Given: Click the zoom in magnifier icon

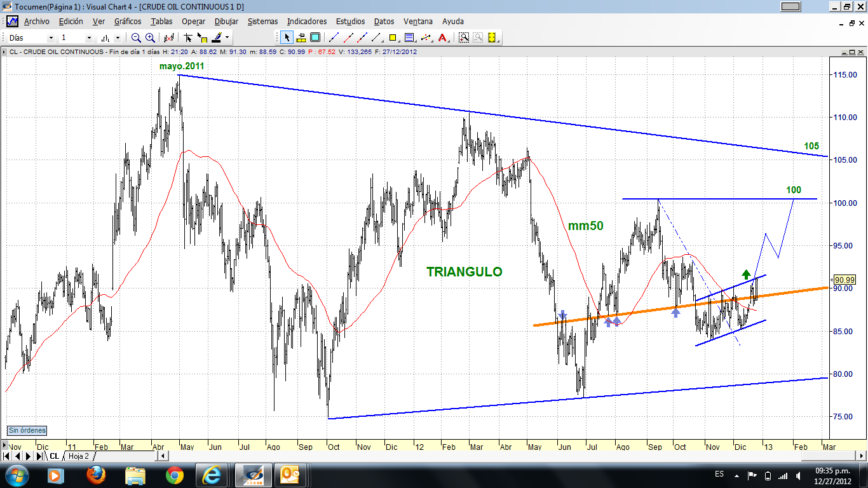Looking at the screenshot, I should (x=150, y=37).
